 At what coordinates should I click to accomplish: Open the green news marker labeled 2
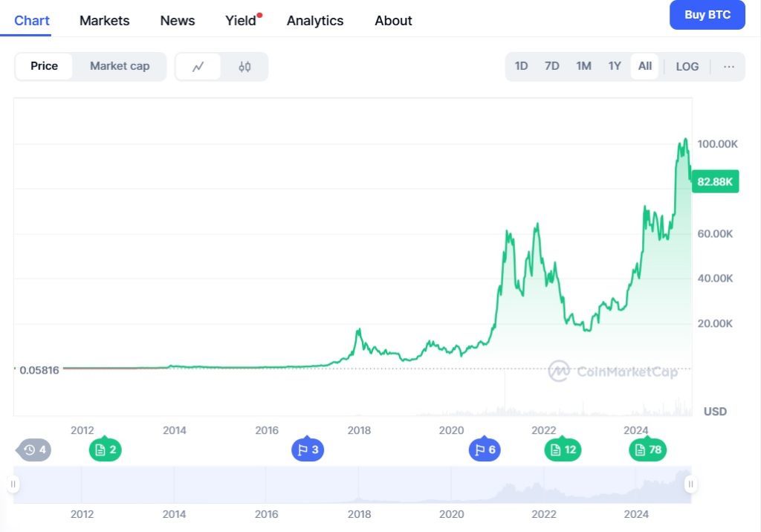[105, 450]
